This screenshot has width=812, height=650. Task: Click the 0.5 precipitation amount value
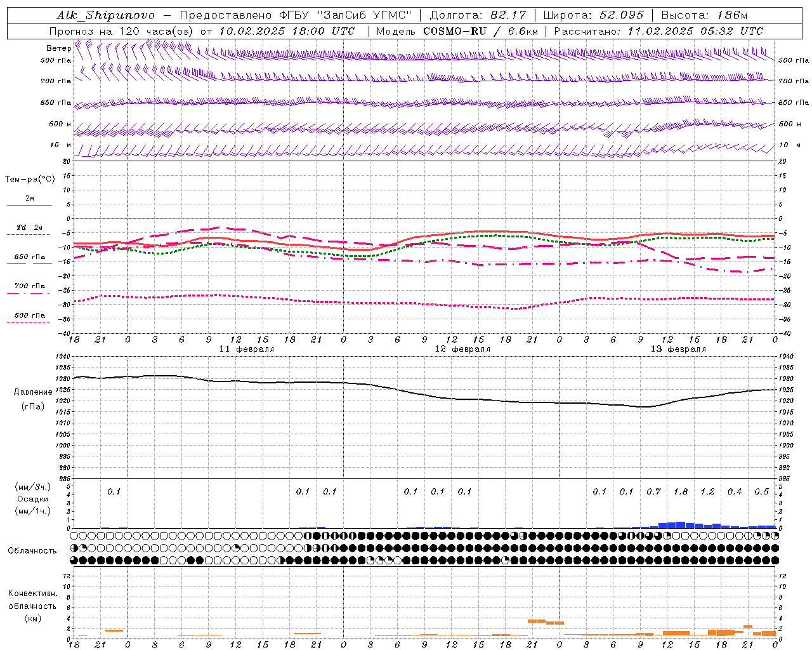(x=761, y=492)
